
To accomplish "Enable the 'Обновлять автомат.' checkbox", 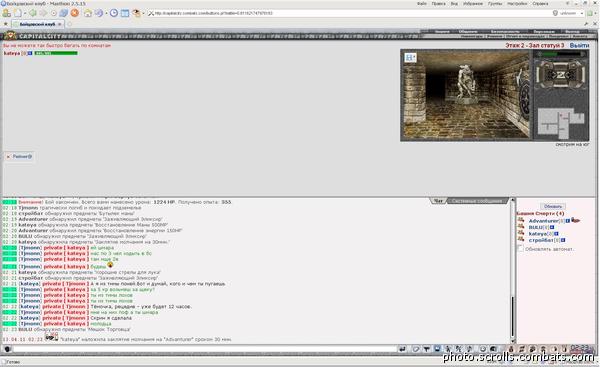I will [520, 249].
